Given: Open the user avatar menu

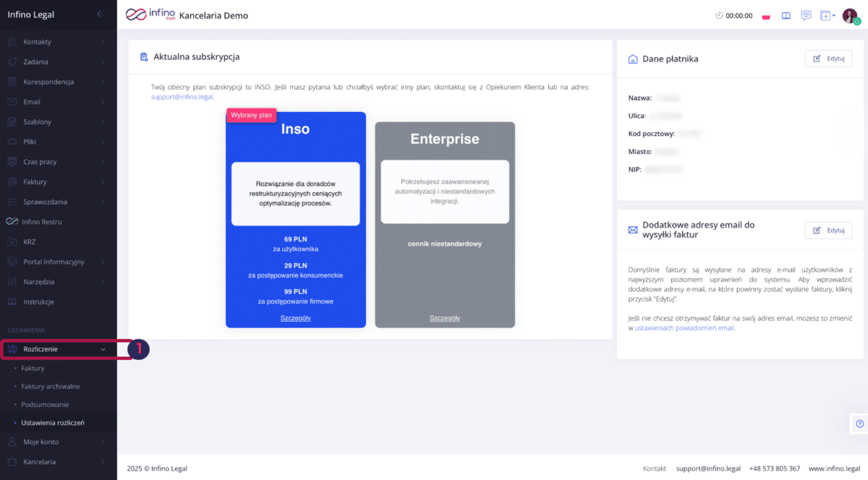Looking at the screenshot, I should [x=850, y=15].
